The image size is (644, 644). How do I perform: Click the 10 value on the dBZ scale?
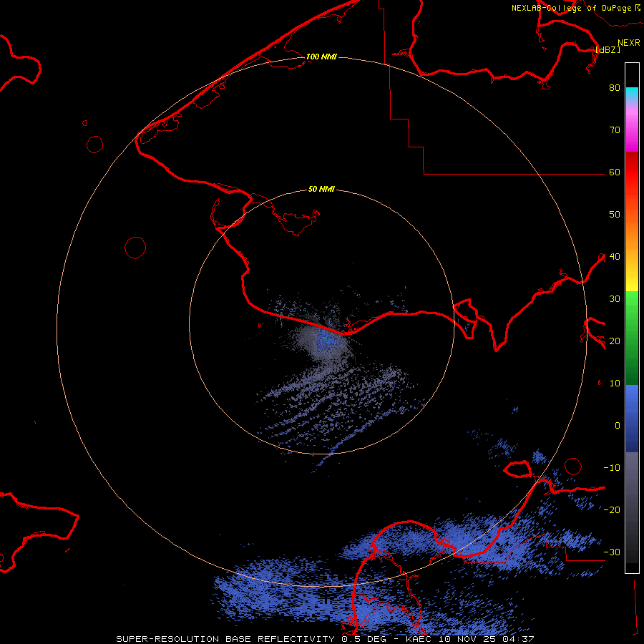tap(615, 384)
